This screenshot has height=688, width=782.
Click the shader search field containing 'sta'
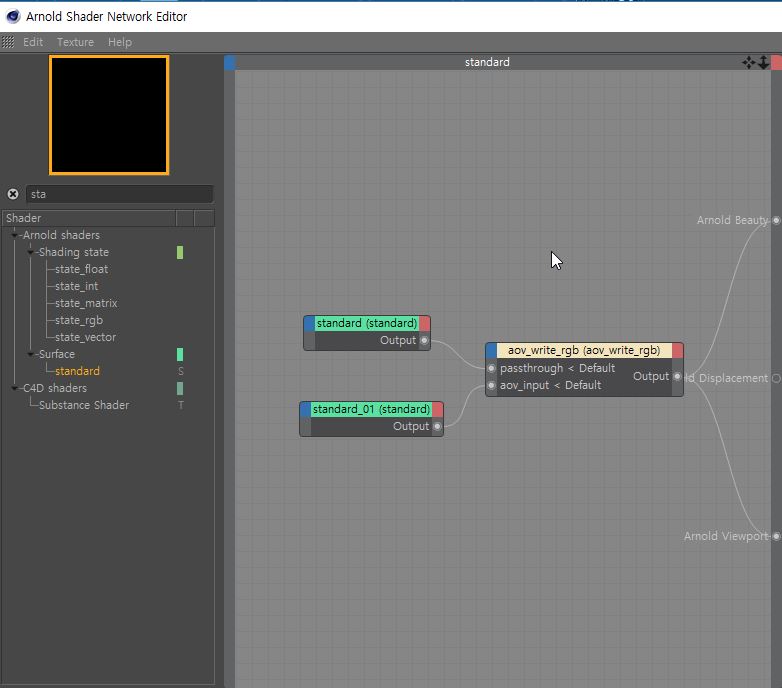tap(120, 194)
